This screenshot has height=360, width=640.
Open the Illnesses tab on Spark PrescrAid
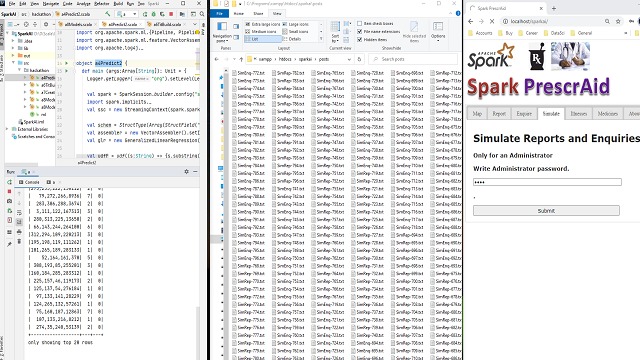578,114
